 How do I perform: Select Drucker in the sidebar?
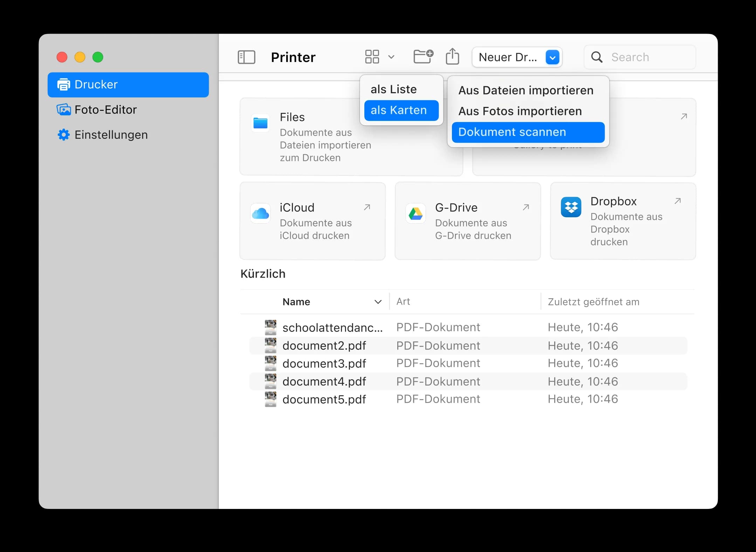(x=128, y=85)
